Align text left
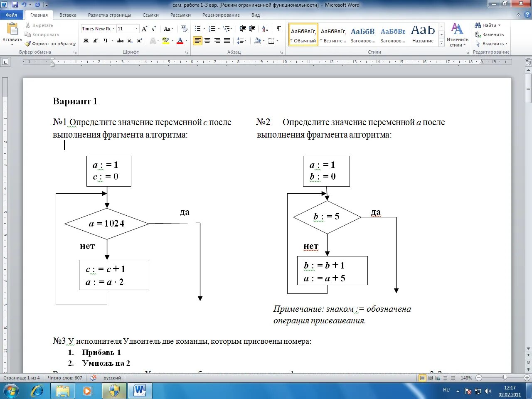Image resolution: width=532 pixels, height=399 pixels. point(198,41)
